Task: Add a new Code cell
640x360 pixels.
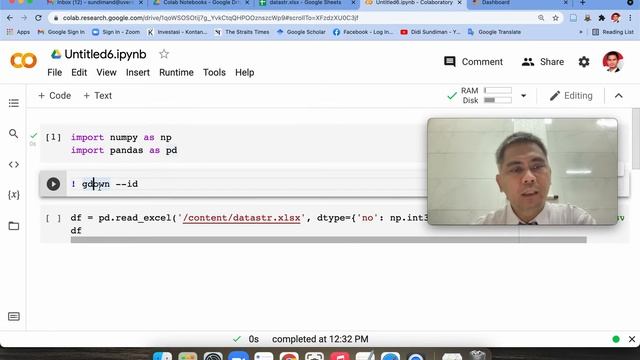Action: (x=54, y=96)
